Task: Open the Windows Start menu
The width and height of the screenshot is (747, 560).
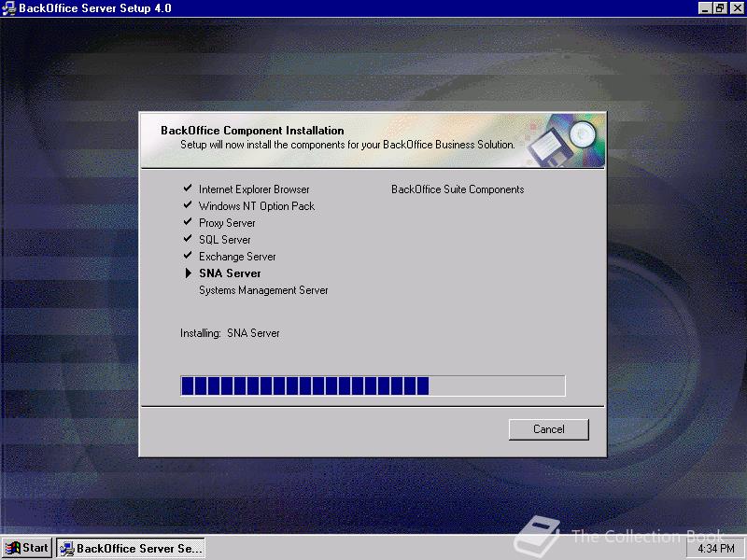Action: (x=27, y=548)
